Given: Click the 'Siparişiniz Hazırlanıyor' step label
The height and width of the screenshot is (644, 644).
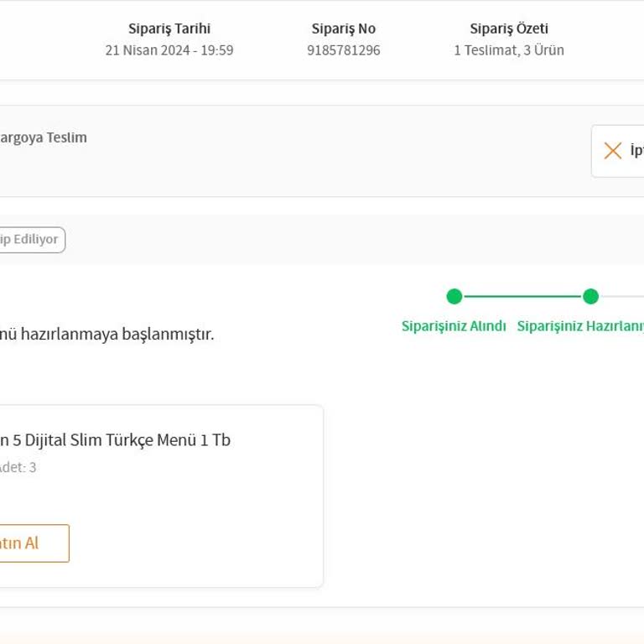Looking at the screenshot, I should pyautogui.click(x=580, y=325).
